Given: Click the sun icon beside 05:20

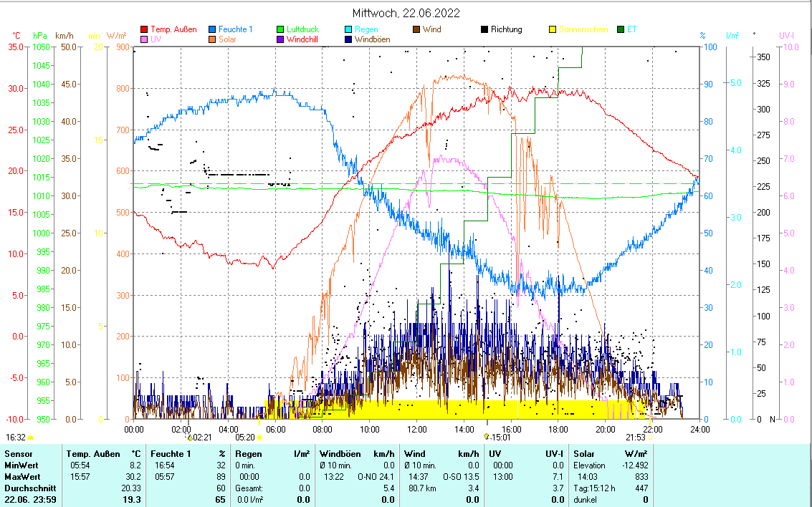Looking at the screenshot, I should (259, 437).
